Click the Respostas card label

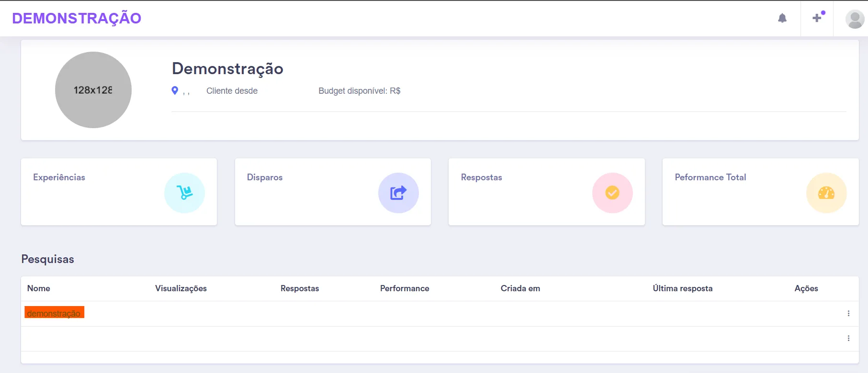pyautogui.click(x=482, y=177)
